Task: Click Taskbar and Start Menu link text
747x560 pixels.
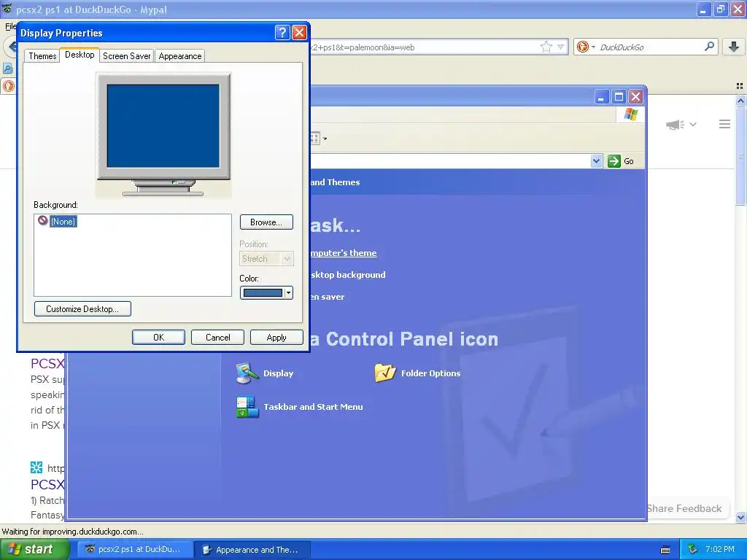Action: [x=313, y=407]
